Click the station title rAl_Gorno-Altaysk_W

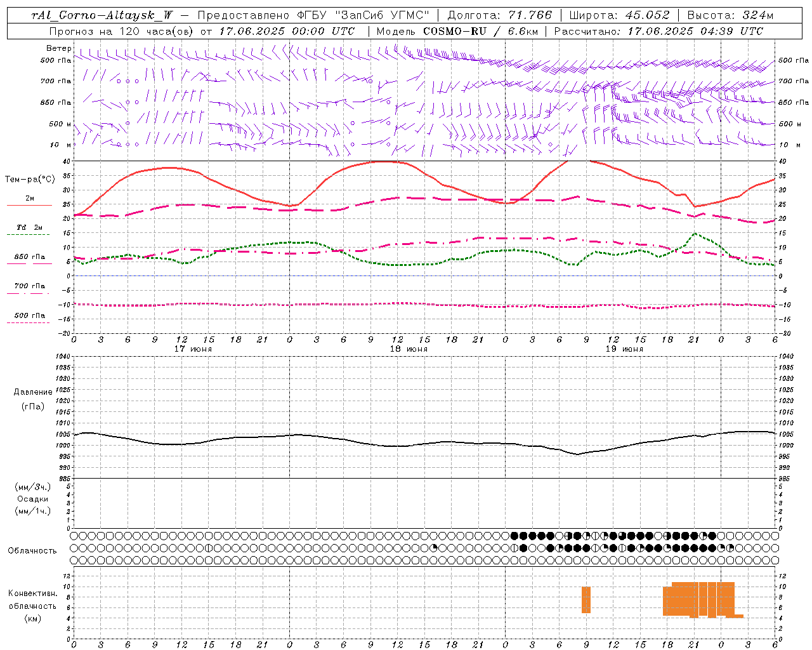coord(102,15)
